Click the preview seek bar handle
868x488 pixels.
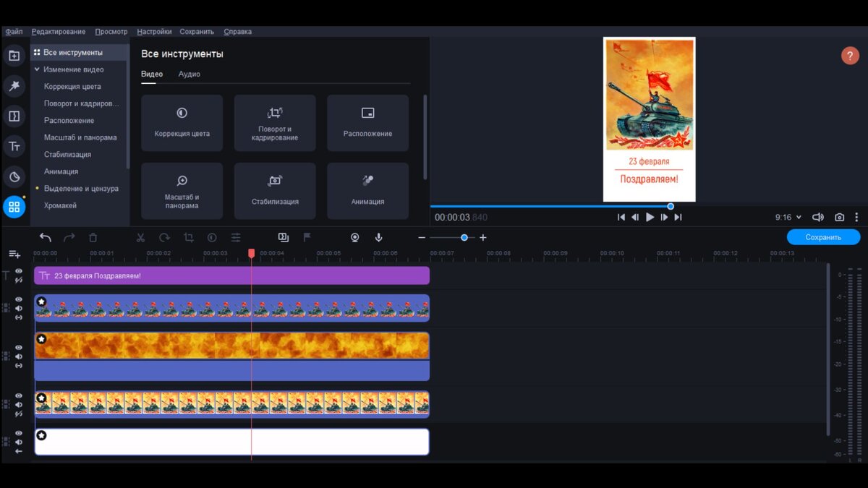click(x=671, y=206)
